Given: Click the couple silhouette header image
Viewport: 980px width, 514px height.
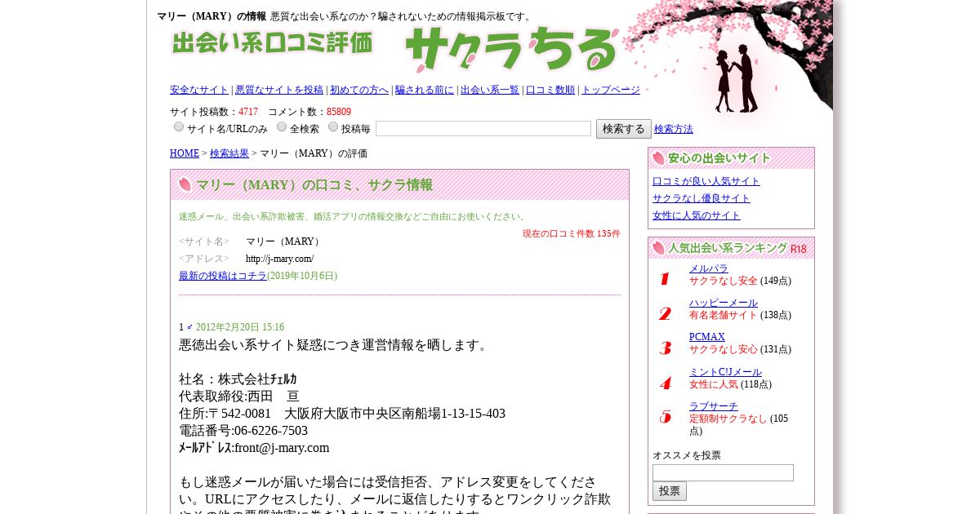Looking at the screenshot, I should coord(737,78).
